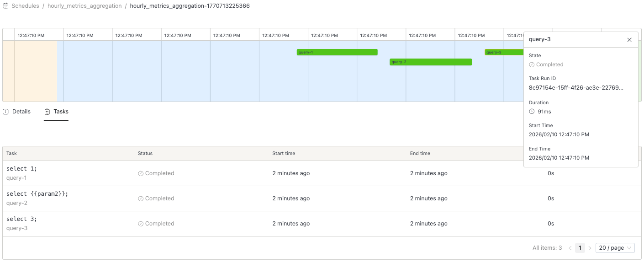
Task: Switch to the Details tab
Action: click(21, 112)
